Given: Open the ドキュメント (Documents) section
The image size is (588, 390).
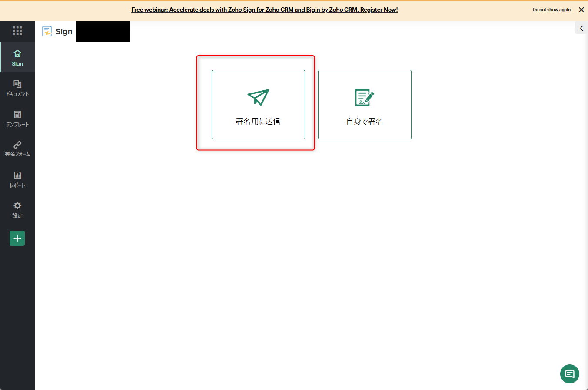Looking at the screenshot, I should pyautogui.click(x=17, y=88).
